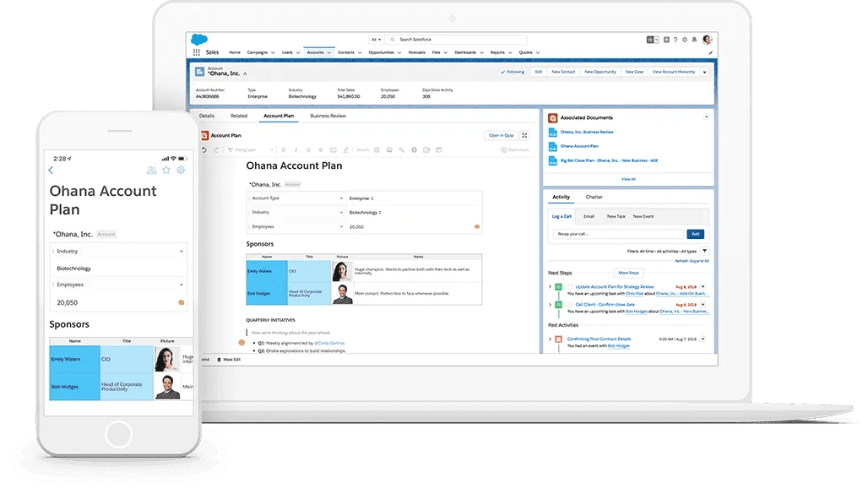Expand the Call Client task row
This screenshot has height=499, width=868.
550,305
